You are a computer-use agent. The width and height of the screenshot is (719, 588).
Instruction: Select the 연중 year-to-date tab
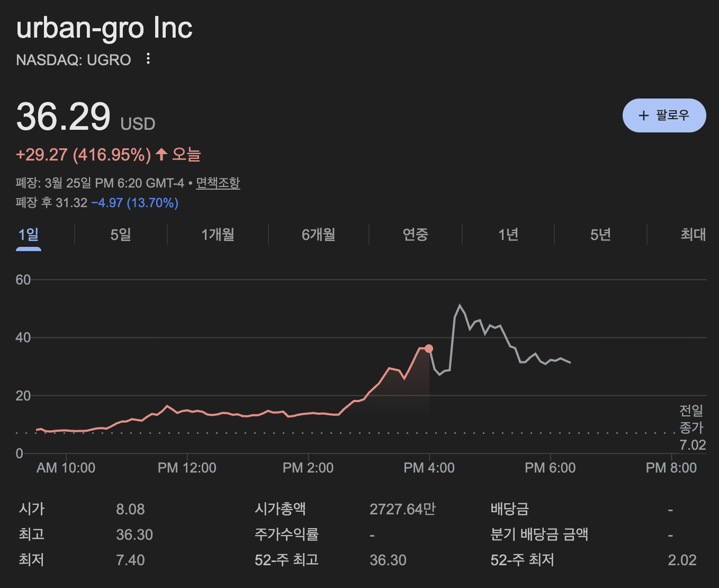pyautogui.click(x=415, y=235)
